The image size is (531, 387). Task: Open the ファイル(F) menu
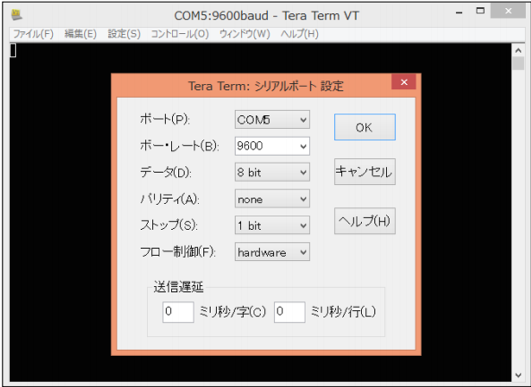pos(33,34)
